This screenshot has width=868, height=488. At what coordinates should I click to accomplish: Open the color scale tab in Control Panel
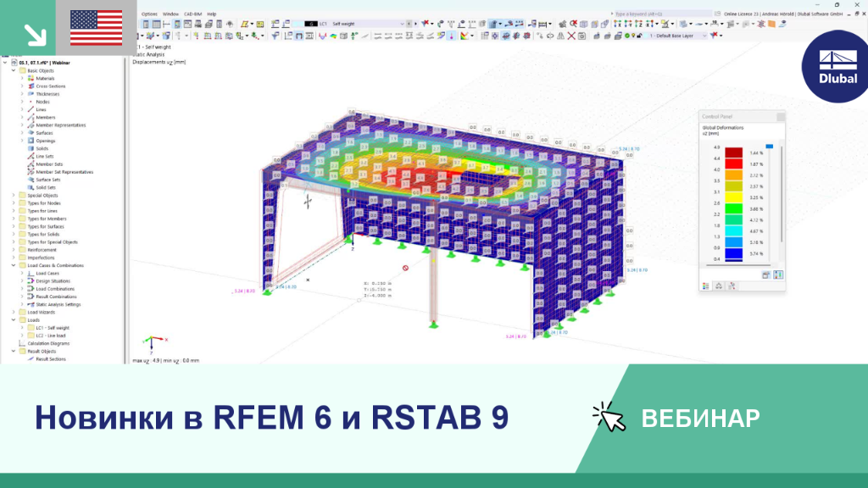coord(706,286)
